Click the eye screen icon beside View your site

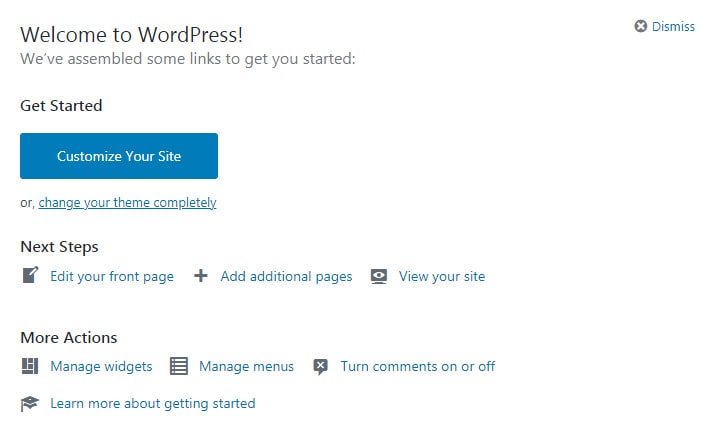pyautogui.click(x=379, y=276)
